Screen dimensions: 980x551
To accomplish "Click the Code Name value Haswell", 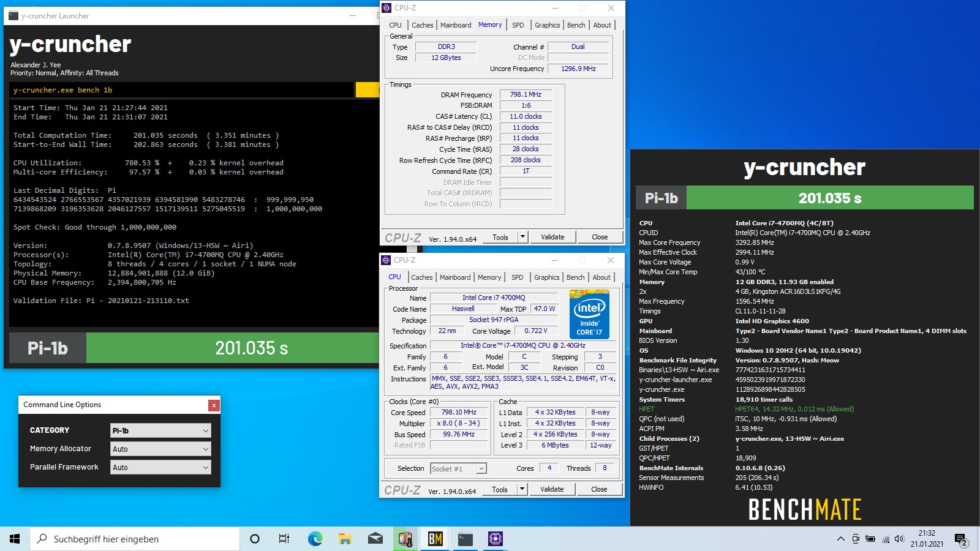I will coord(463,309).
